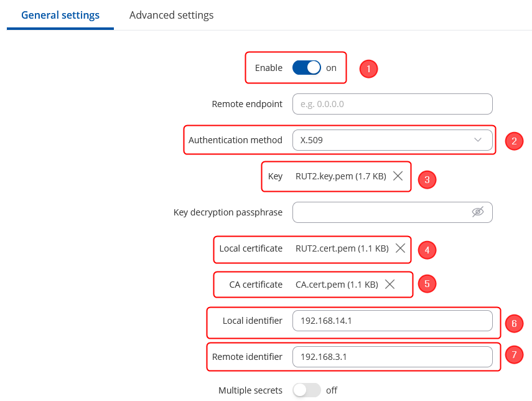The height and width of the screenshot is (401, 532).
Task: Click the Remote identifier field with 192.168.3.1
Action: point(392,357)
